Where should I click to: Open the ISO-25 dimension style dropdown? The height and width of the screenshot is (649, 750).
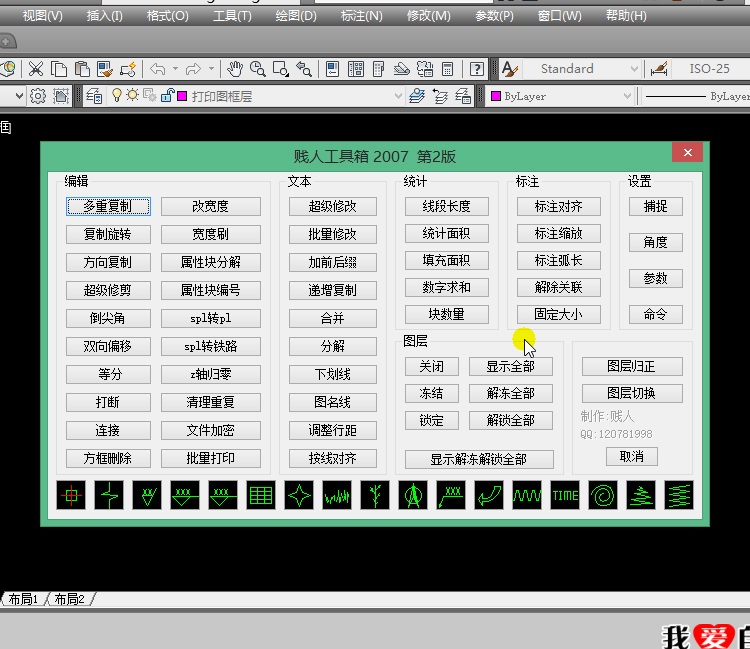(711, 69)
